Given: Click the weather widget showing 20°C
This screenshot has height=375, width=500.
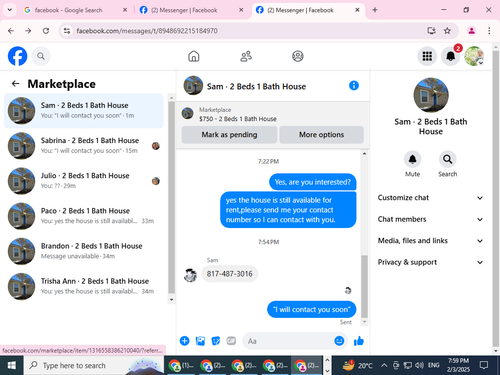Looking at the screenshot, I should click(357, 365).
